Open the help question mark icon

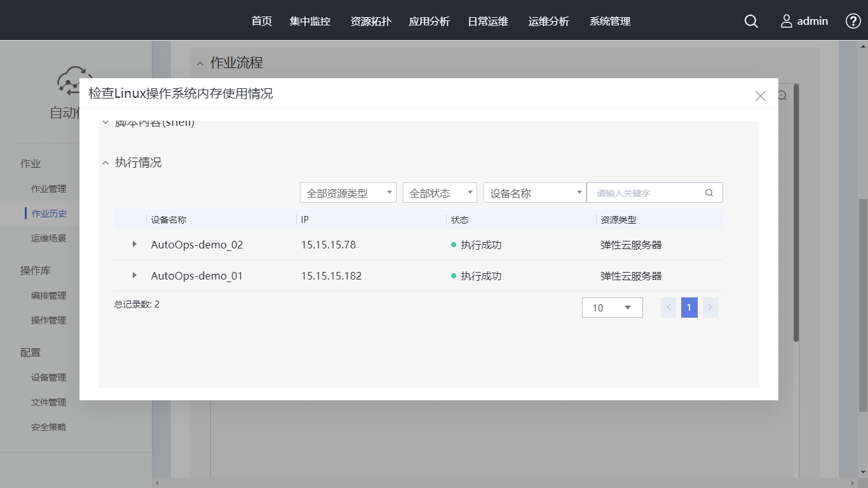[x=853, y=21]
